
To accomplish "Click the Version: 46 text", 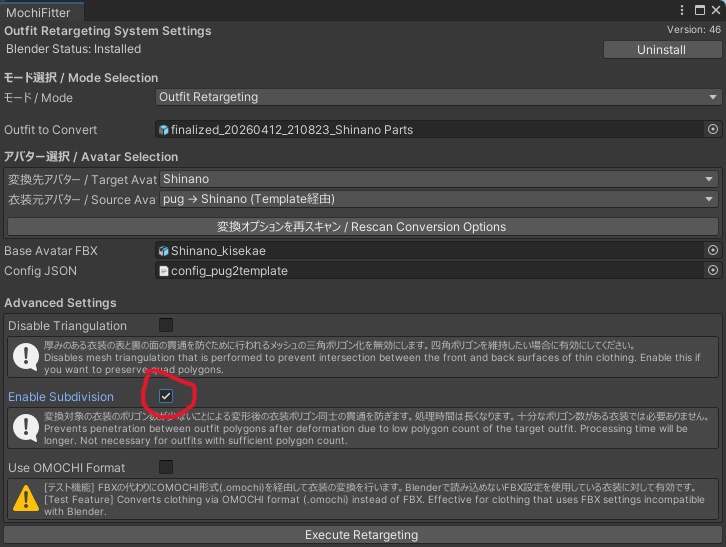I will 694,30.
